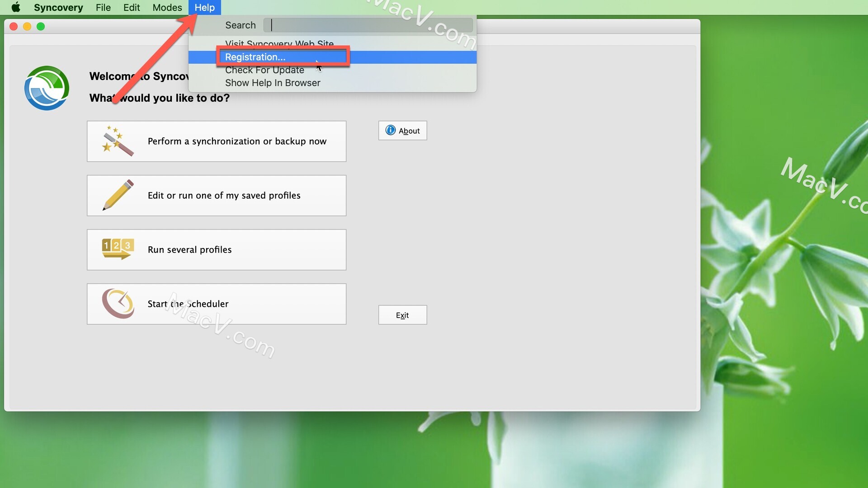868x488 pixels.
Task: Minimize window with the yellow button
Action: point(27,27)
